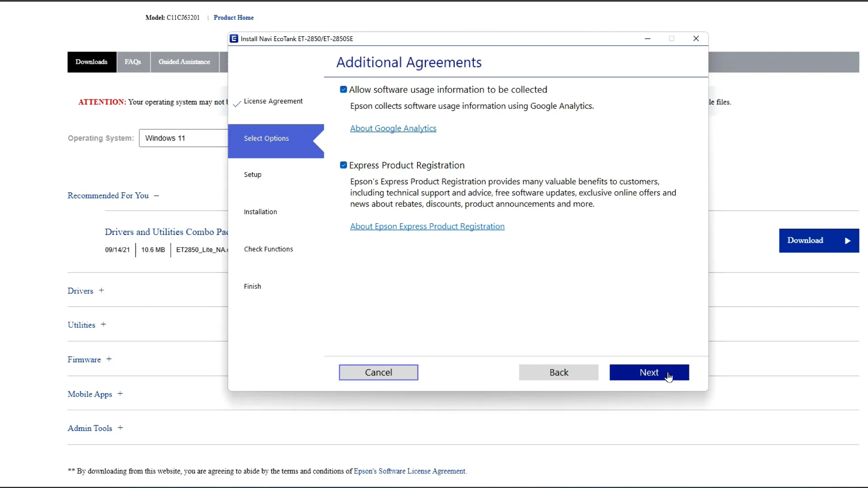Click the FAQs tab icon
868x488 pixels.
[132, 62]
